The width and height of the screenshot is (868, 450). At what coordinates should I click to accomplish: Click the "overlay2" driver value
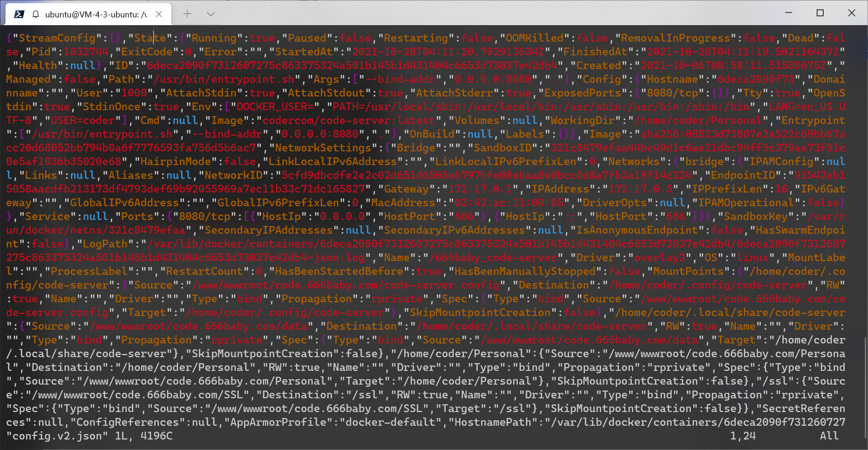pos(659,258)
